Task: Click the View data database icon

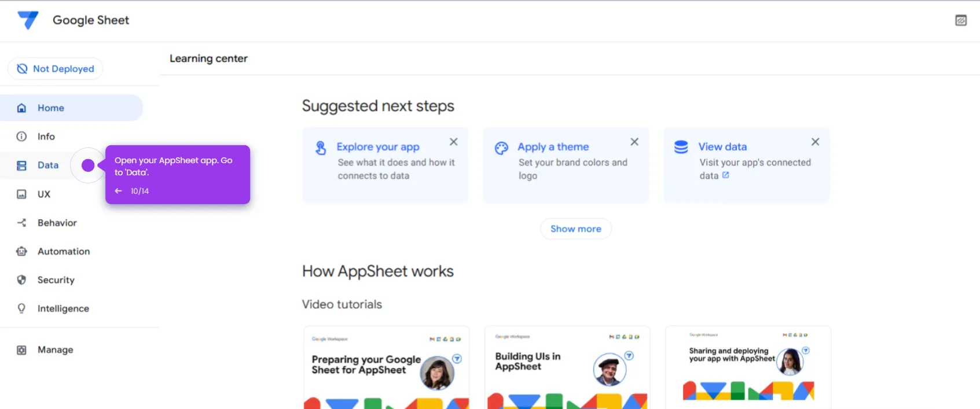Action: (x=681, y=148)
